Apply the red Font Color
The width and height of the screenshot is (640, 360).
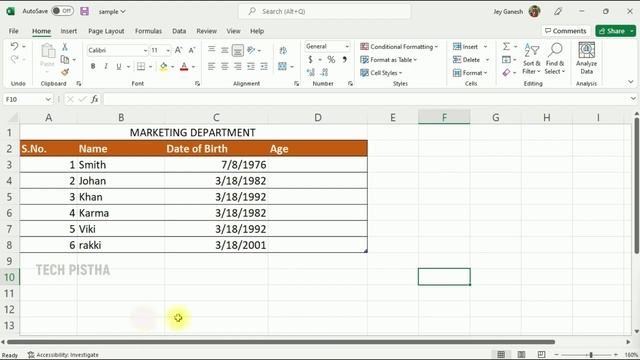[184, 66]
